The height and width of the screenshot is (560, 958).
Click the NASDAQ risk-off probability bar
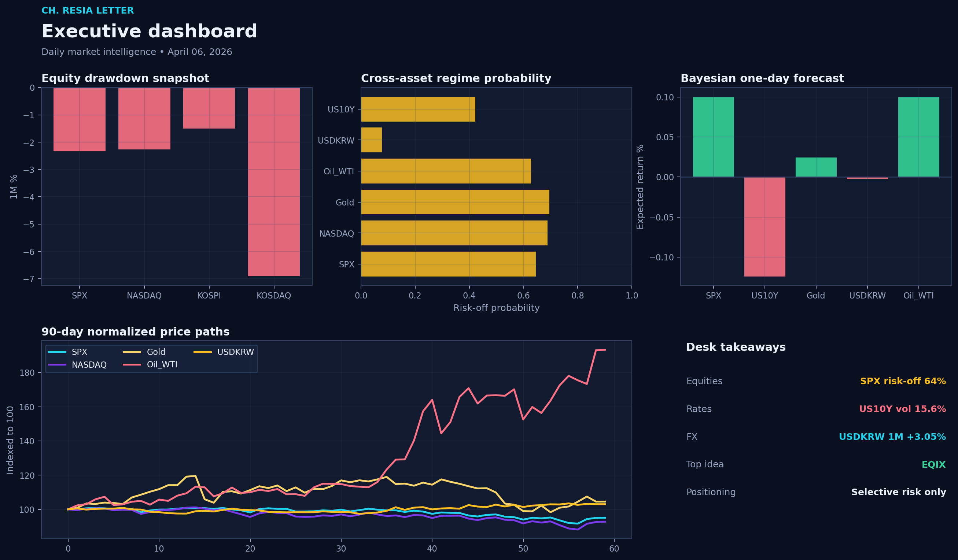454,233
